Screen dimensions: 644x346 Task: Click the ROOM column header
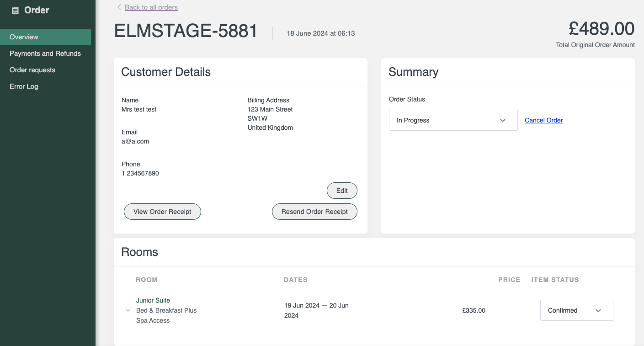click(x=147, y=280)
